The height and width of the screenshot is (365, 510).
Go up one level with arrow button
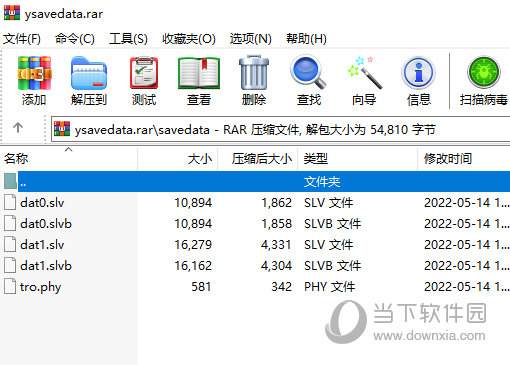click(18, 127)
